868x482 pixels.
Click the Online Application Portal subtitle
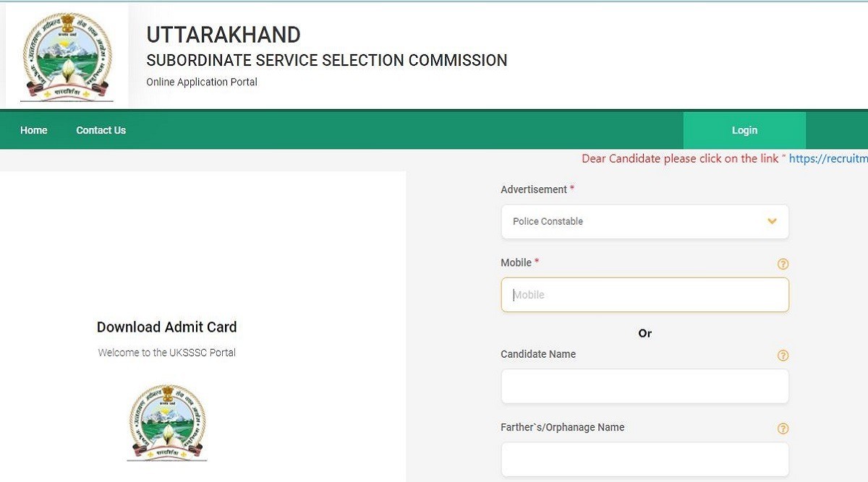point(202,82)
